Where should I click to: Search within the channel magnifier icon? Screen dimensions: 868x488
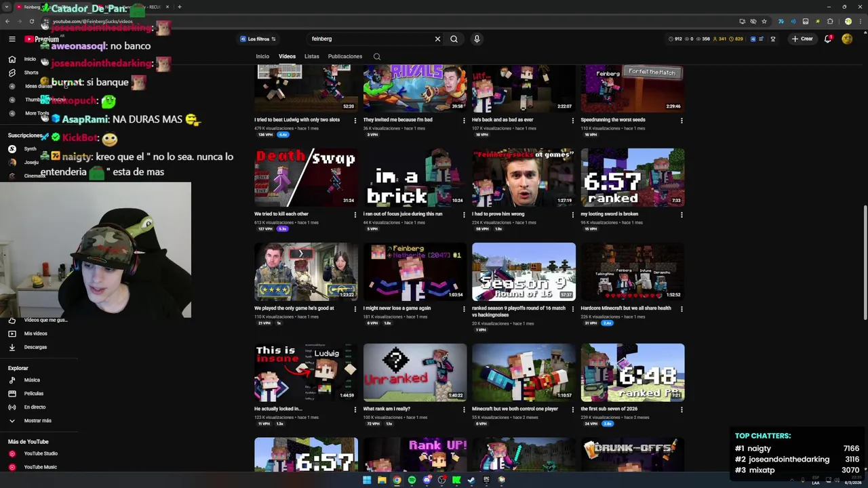tap(377, 57)
